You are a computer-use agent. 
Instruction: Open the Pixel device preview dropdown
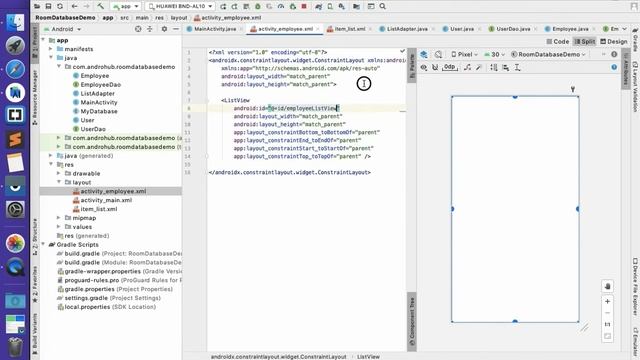point(464,54)
